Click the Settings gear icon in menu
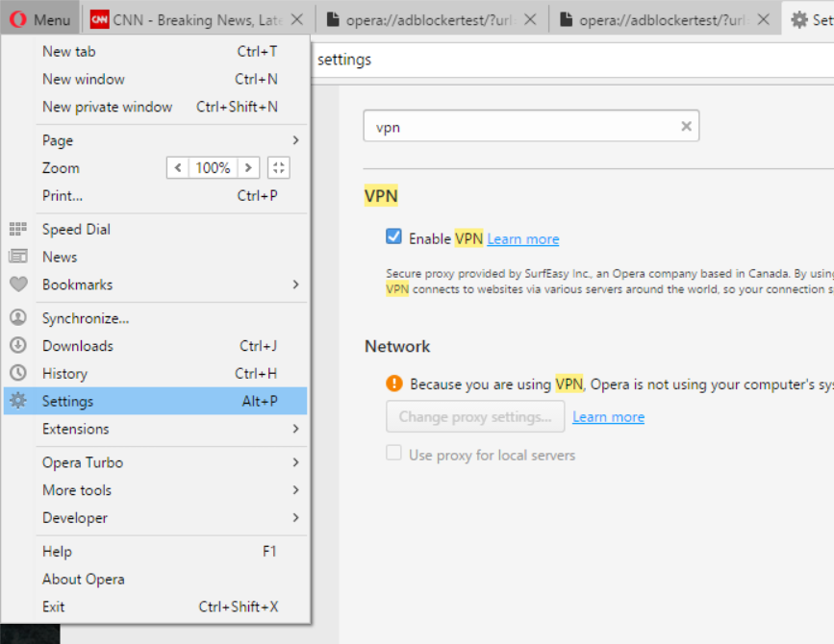This screenshot has width=834, height=644. (18, 401)
